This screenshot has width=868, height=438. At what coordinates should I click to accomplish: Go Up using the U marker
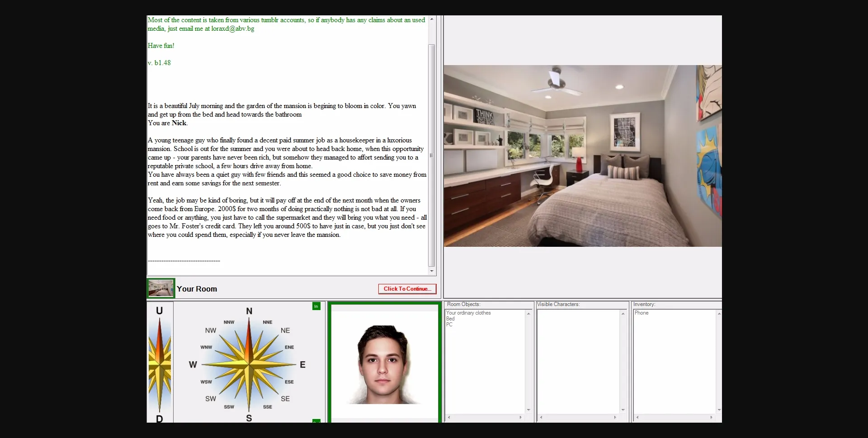click(159, 311)
